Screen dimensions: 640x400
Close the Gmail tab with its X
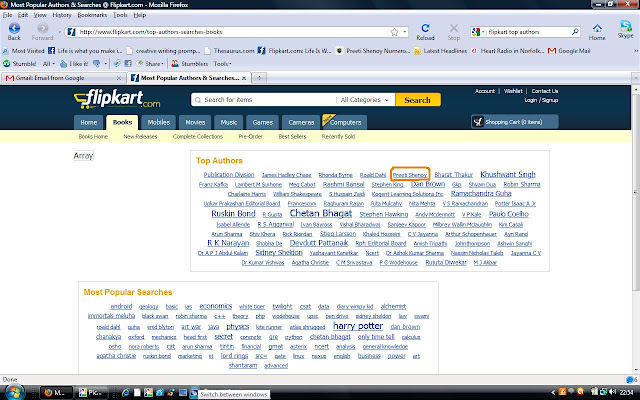[x=119, y=78]
